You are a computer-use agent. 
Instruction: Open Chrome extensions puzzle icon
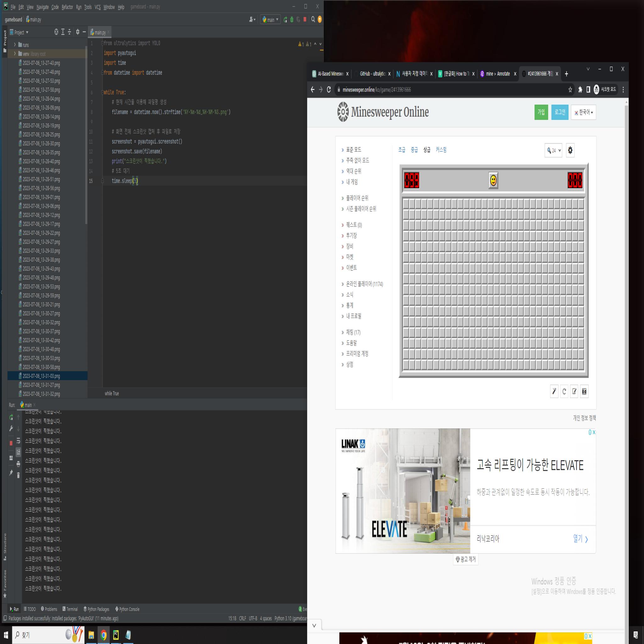point(580,89)
